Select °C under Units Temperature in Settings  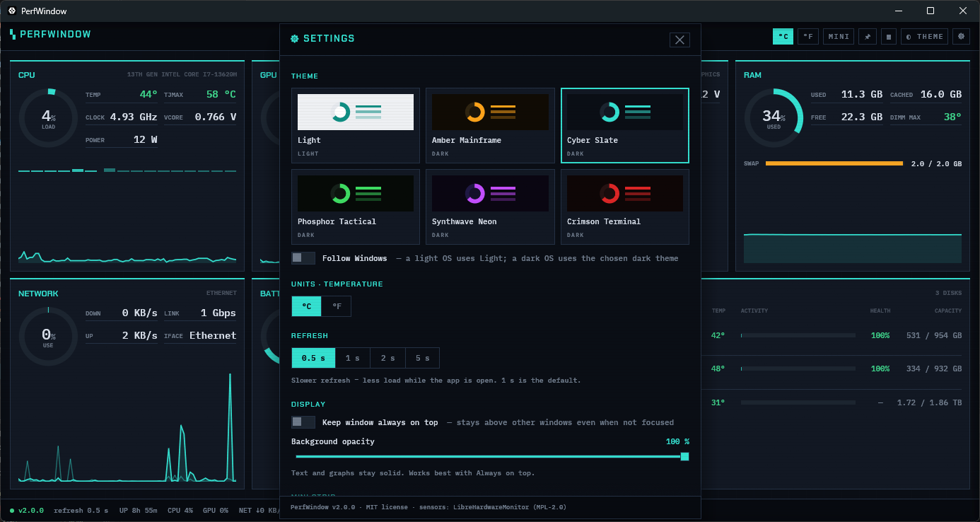click(x=306, y=306)
